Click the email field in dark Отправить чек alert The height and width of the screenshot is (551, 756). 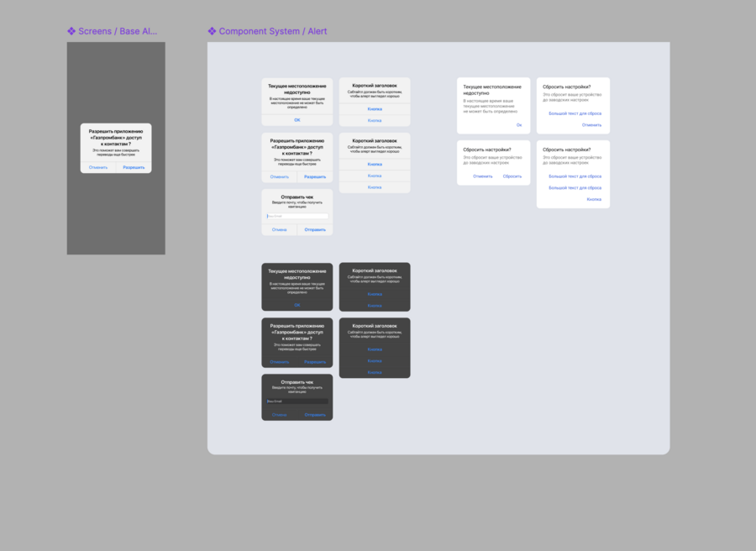tap(297, 401)
